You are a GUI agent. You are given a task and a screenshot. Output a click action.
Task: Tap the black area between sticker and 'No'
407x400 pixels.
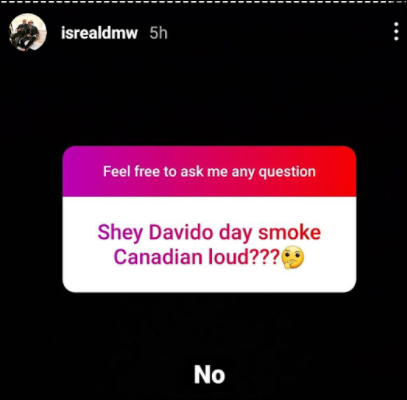(x=209, y=328)
